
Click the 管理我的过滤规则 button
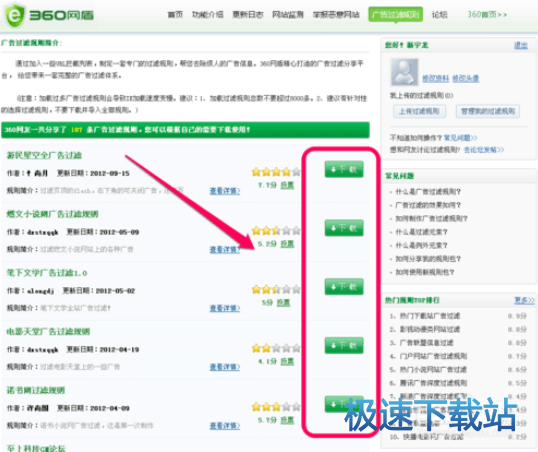pyautogui.click(x=488, y=111)
